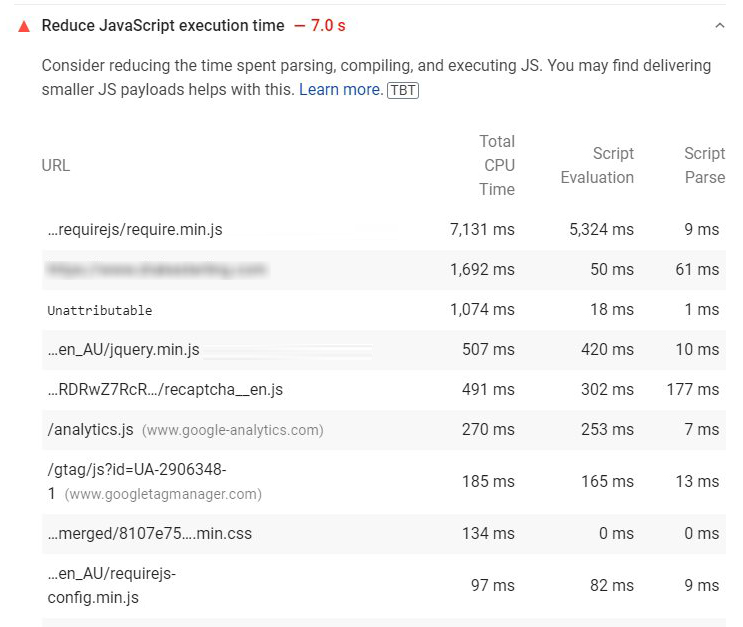
Task: Select the 'Total CPU Time' column header
Action: tap(497, 166)
